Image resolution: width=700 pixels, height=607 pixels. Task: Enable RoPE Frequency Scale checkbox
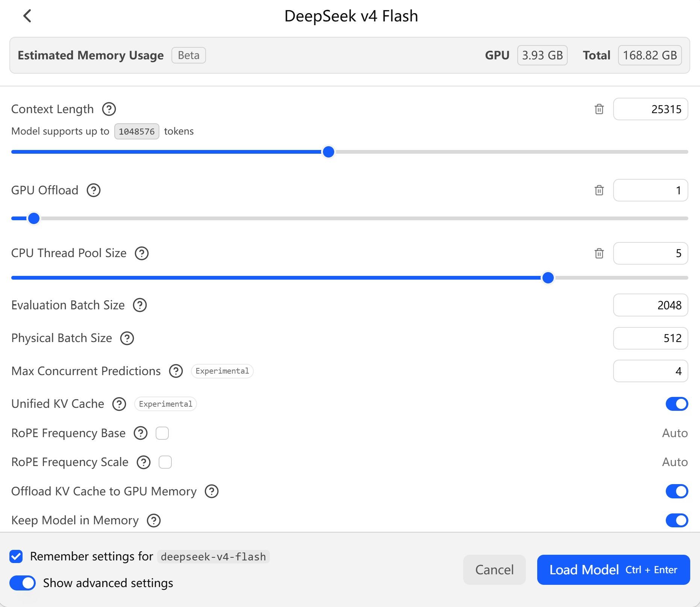pyautogui.click(x=165, y=462)
